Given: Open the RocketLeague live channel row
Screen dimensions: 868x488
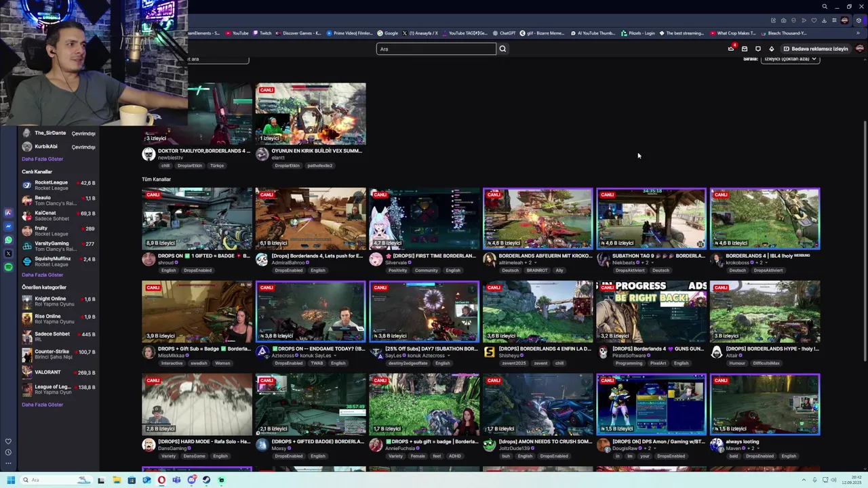Looking at the screenshot, I should pyautogui.click(x=59, y=185).
